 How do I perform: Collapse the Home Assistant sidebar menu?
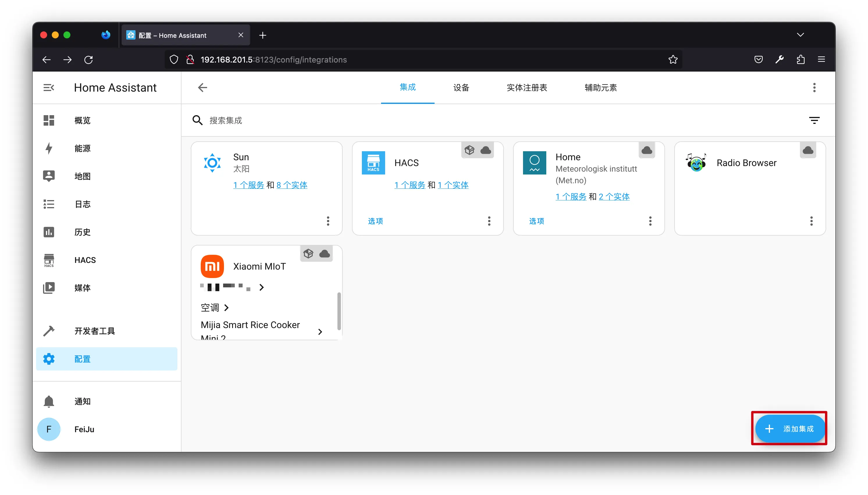pos(49,88)
